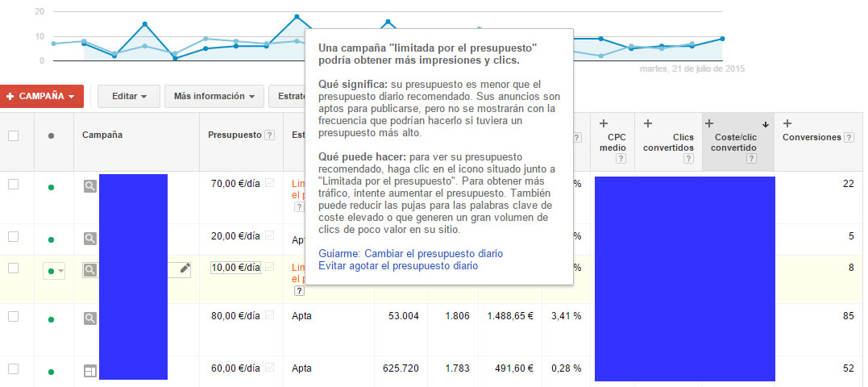Click the 80,00 €/día budget value

click(235, 316)
